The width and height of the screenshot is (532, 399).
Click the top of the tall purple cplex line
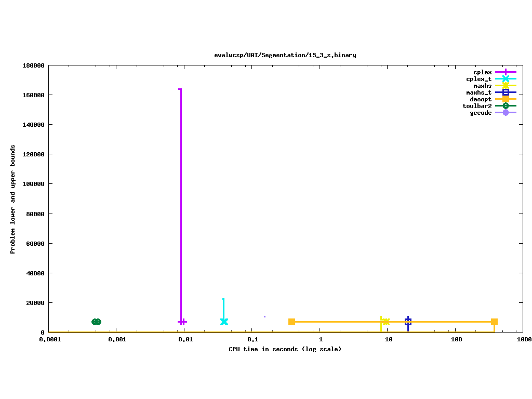click(180, 89)
